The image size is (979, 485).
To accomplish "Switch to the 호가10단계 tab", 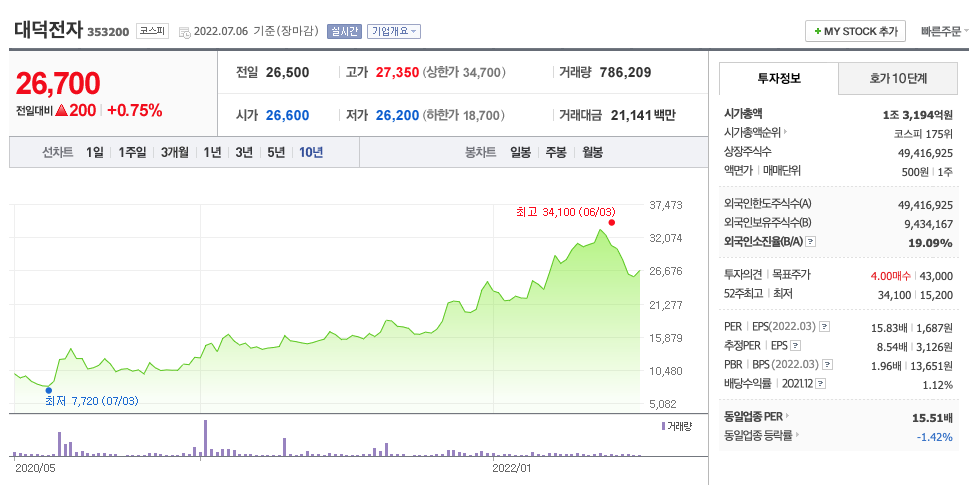I will (x=898, y=78).
